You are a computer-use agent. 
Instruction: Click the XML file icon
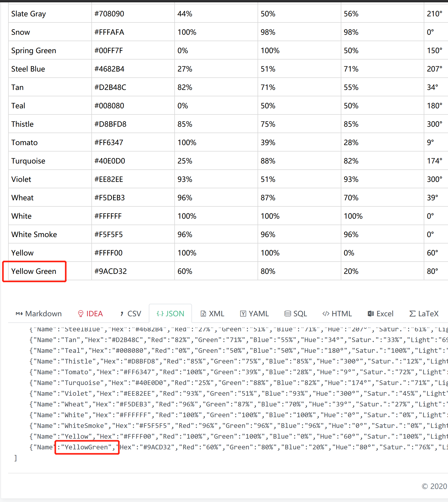tap(203, 314)
